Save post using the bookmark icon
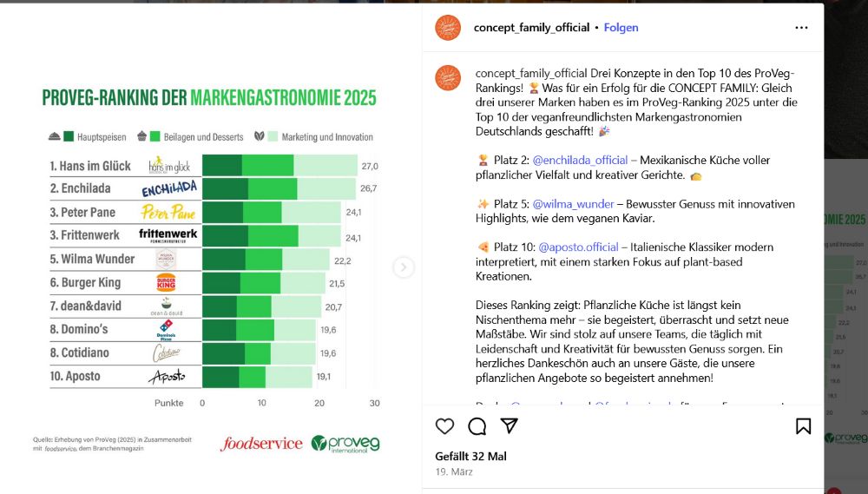868x494 pixels. (x=803, y=426)
